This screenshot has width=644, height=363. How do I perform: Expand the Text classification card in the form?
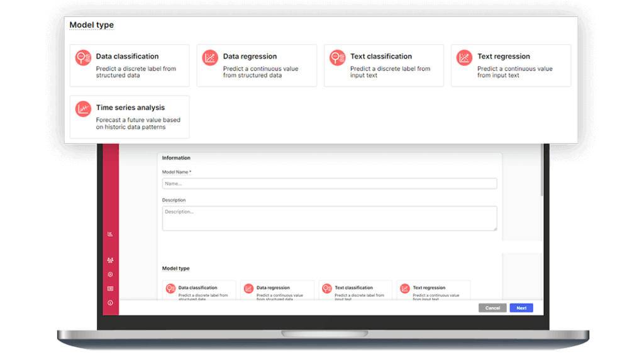[355, 291]
